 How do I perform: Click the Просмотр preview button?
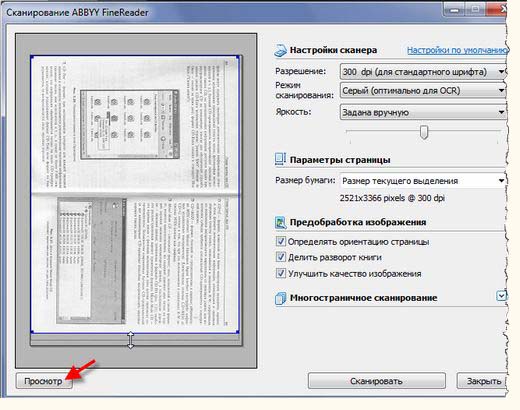pos(44,381)
